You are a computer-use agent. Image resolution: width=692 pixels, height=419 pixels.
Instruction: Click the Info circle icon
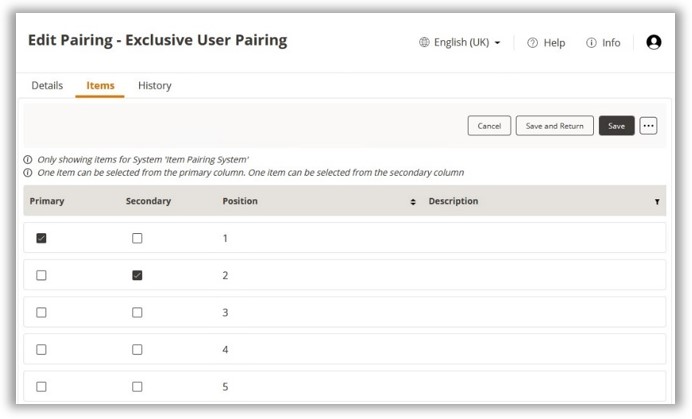pyautogui.click(x=591, y=43)
